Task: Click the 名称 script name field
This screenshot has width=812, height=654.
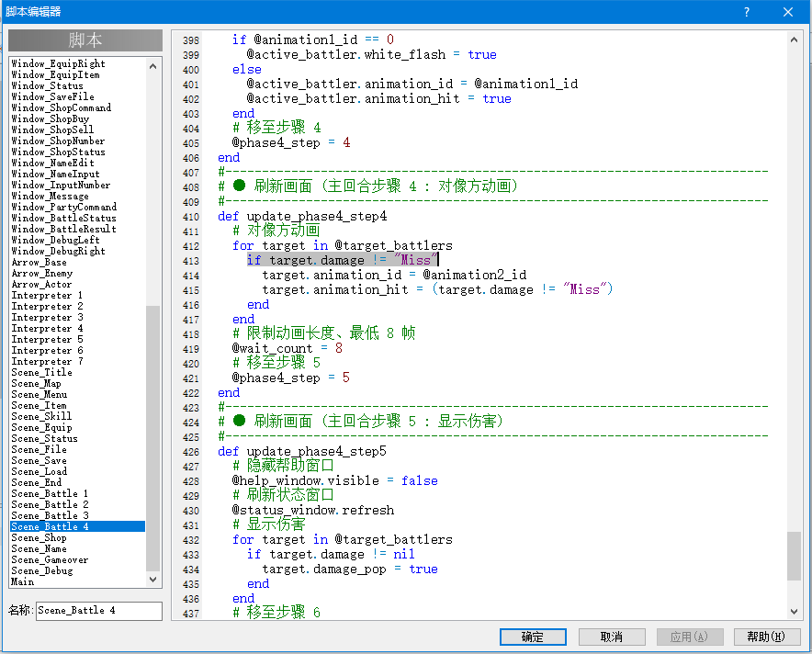Action: [x=99, y=611]
